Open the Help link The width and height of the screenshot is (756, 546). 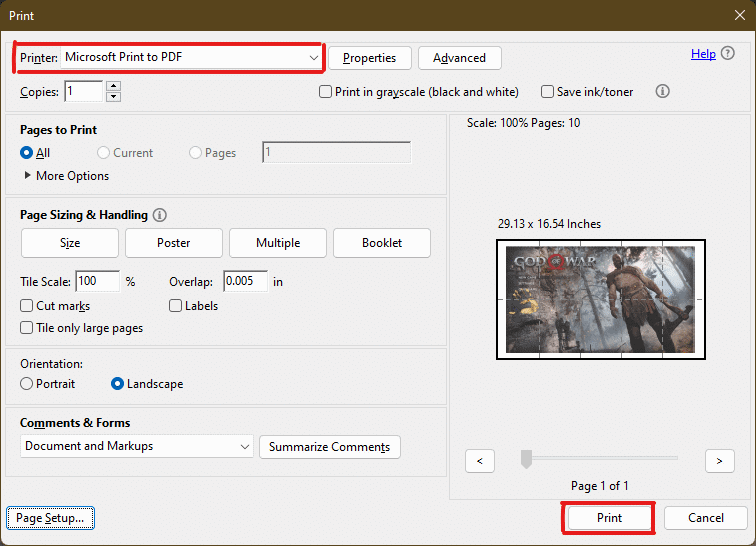click(x=703, y=54)
